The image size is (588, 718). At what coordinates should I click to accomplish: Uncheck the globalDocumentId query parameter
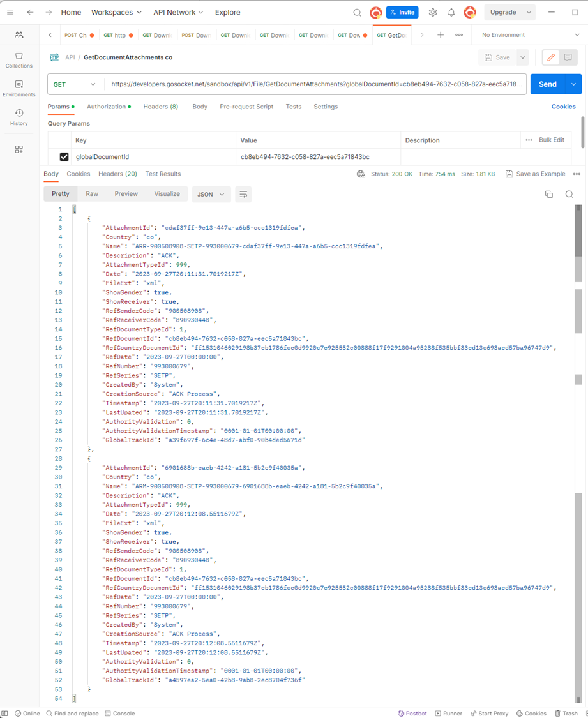[64, 157]
